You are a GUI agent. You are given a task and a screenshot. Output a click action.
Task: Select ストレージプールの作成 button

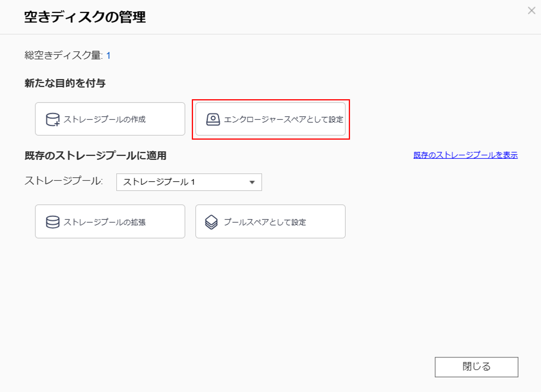[110, 119]
